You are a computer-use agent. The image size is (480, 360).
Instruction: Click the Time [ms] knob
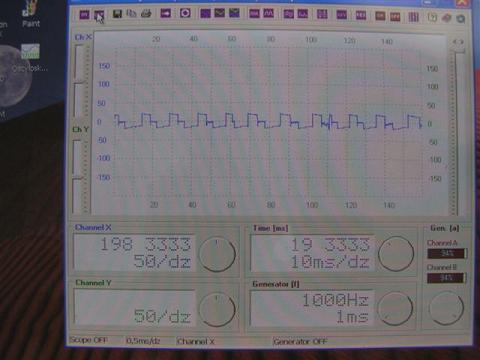396,253
